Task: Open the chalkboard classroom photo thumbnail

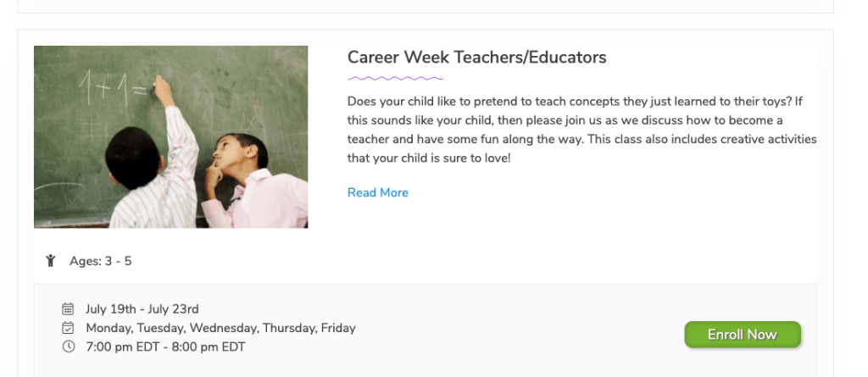Action: 170,136
